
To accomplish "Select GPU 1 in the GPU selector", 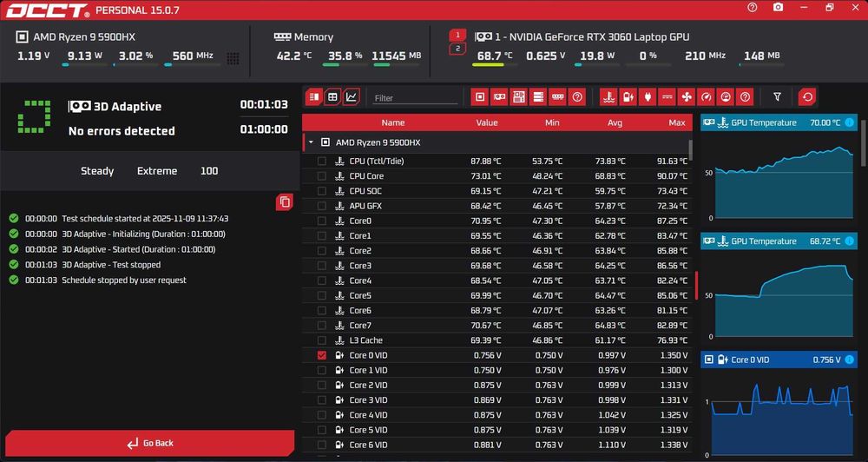I will pos(457,35).
